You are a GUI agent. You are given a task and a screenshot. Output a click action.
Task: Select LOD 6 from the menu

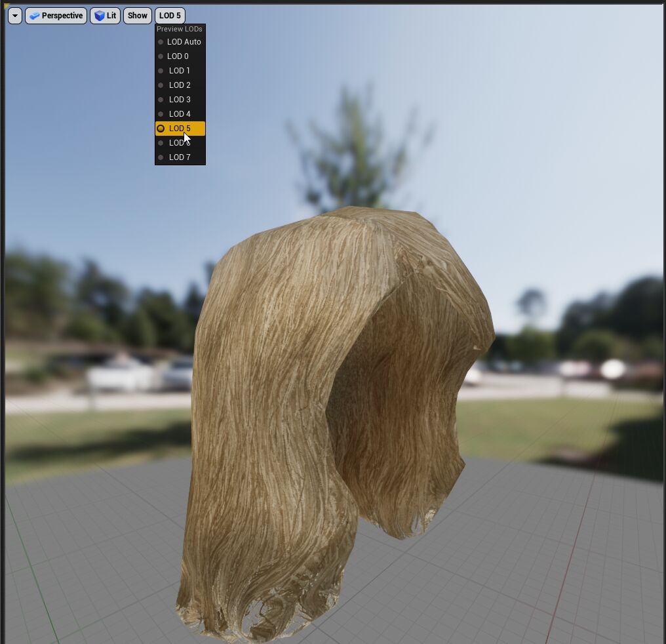[179, 142]
